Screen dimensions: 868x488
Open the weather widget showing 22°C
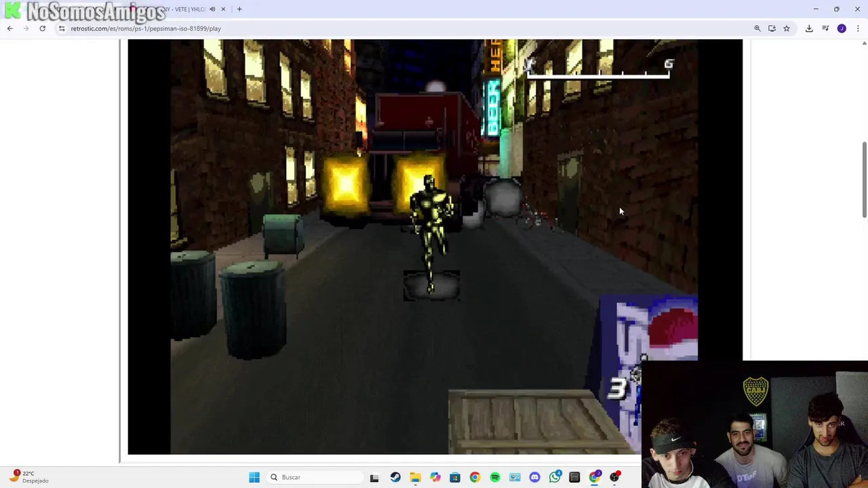28,476
